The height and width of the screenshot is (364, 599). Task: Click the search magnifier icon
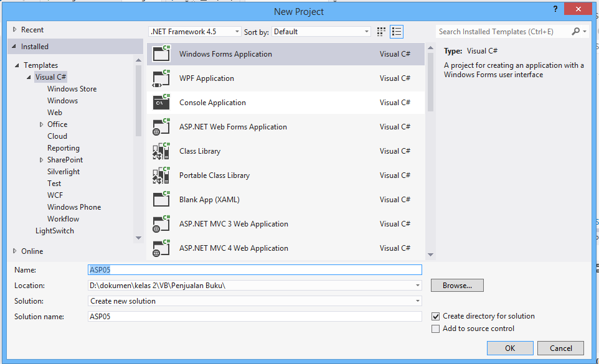point(575,31)
